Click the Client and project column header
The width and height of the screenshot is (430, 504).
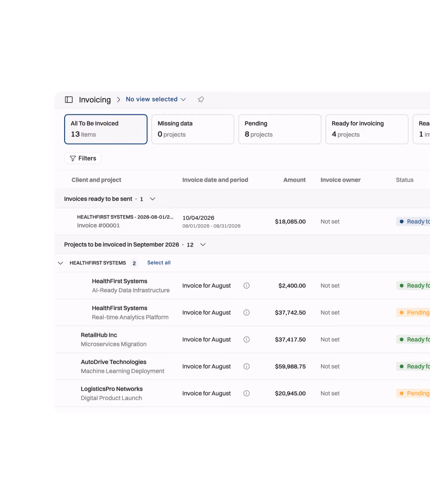coord(96,180)
